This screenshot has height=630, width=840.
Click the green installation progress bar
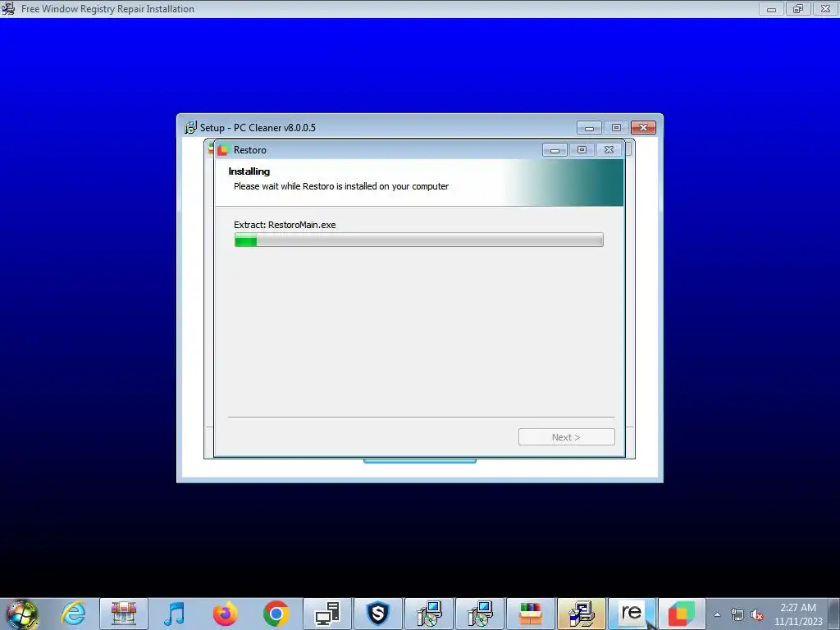coord(418,240)
